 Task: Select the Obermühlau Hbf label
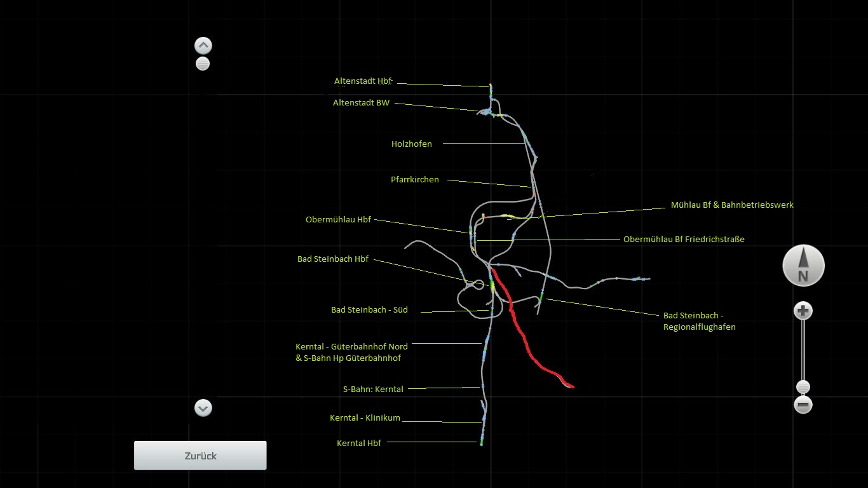pyautogui.click(x=338, y=220)
